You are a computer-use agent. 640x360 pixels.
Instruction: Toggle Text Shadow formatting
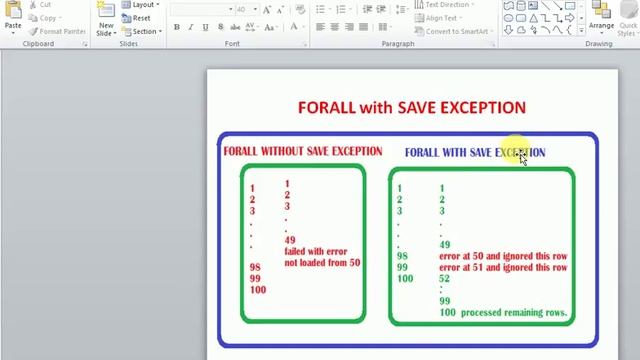[220, 27]
